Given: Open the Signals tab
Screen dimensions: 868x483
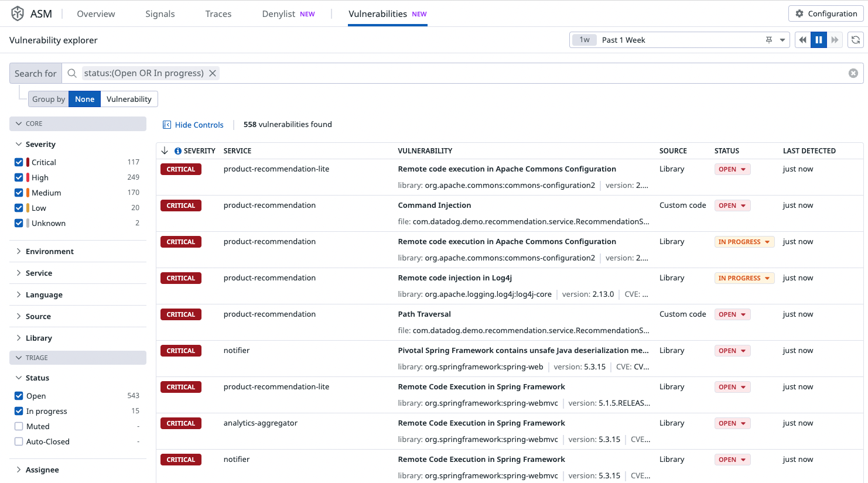Looking at the screenshot, I should click(x=160, y=14).
